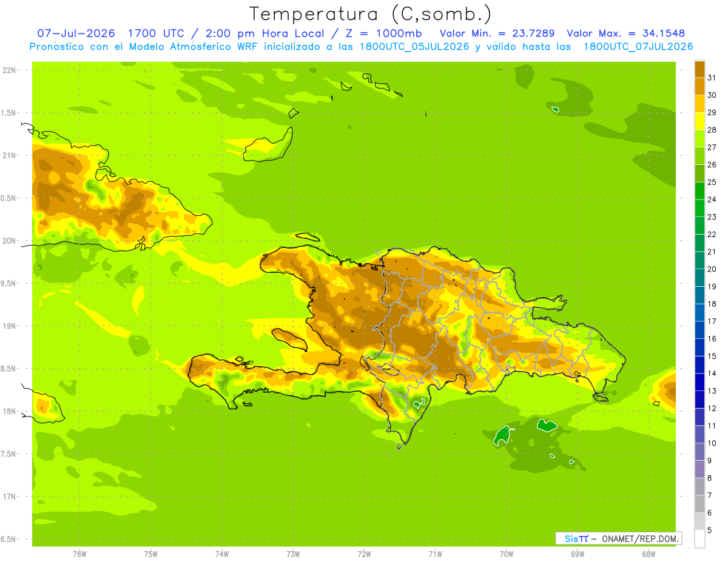728x562 pixels.
Task: Click the colorbar label "29"
Action: tap(712, 112)
